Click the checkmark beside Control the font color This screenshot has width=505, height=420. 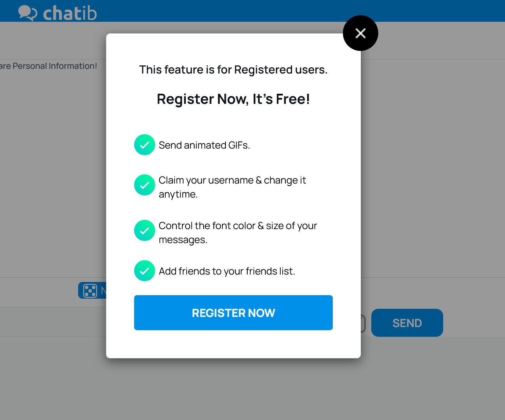point(145,230)
